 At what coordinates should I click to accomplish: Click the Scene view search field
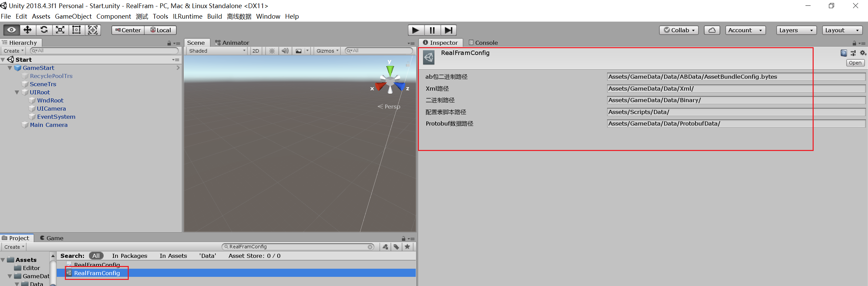coord(379,51)
